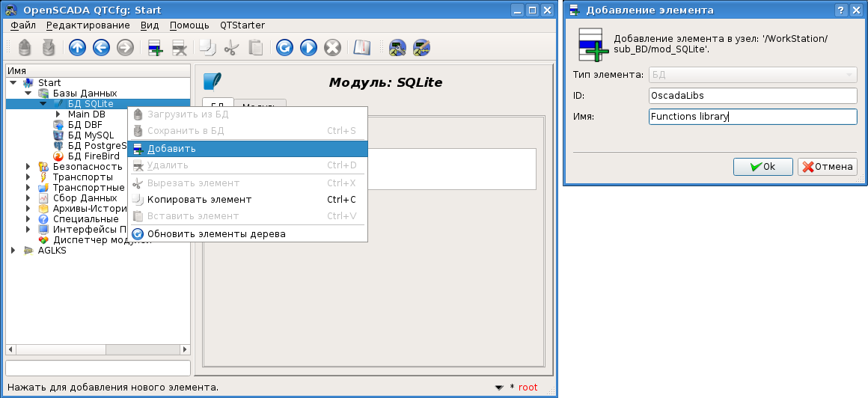Click the ID field containing OscadaLibs
This screenshot has height=398, width=868.
(x=752, y=96)
